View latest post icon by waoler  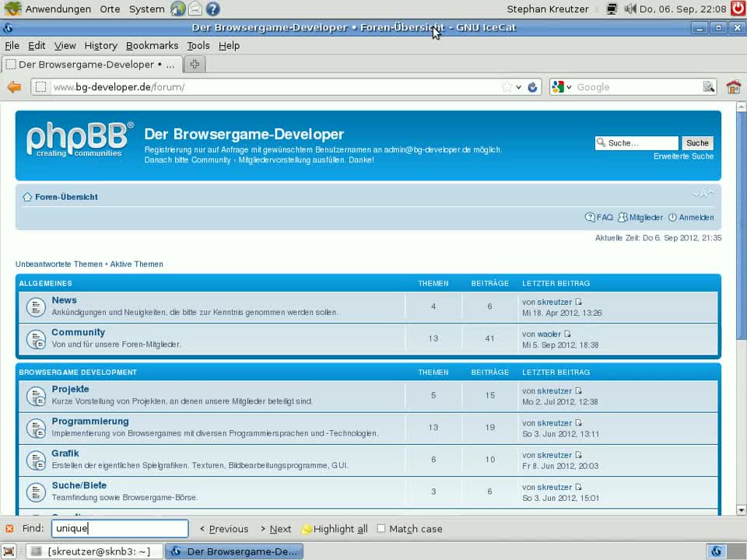pos(567,334)
